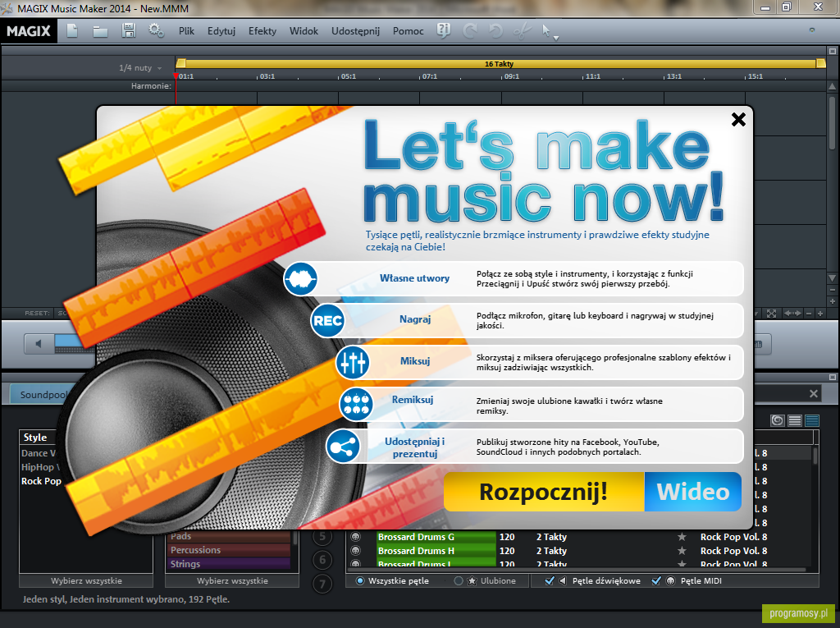Switch to the Soundpool tab

pos(43,395)
